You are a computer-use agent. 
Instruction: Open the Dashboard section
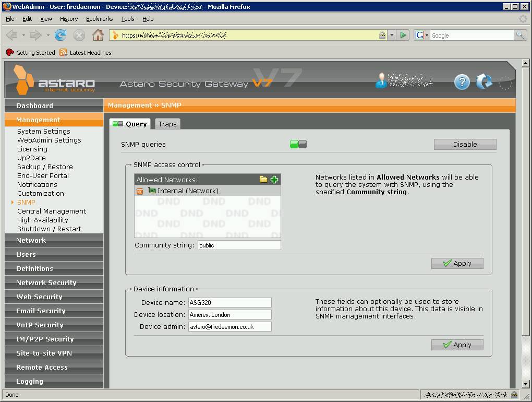point(54,105)
